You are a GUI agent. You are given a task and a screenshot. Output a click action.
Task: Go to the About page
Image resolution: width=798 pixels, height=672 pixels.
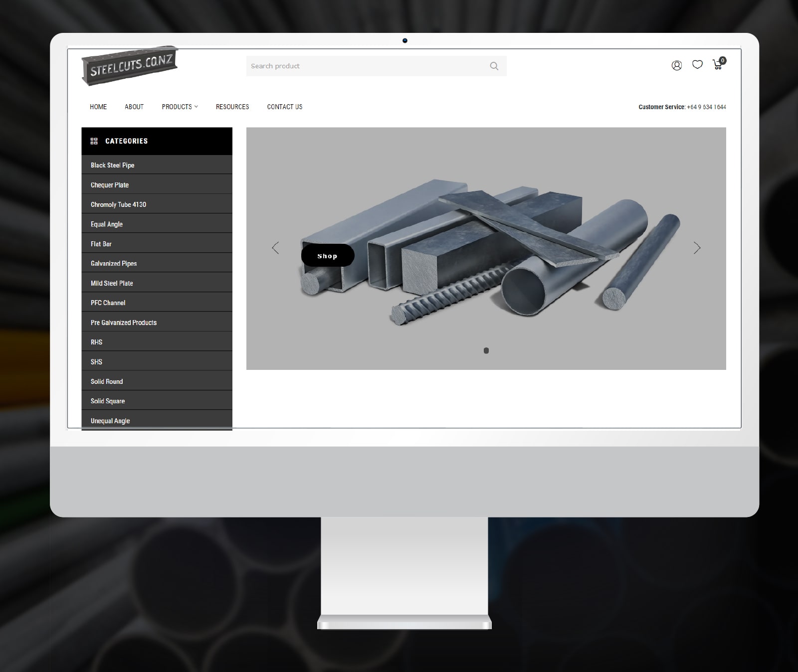pyautogui.click(x=134, y=107)
